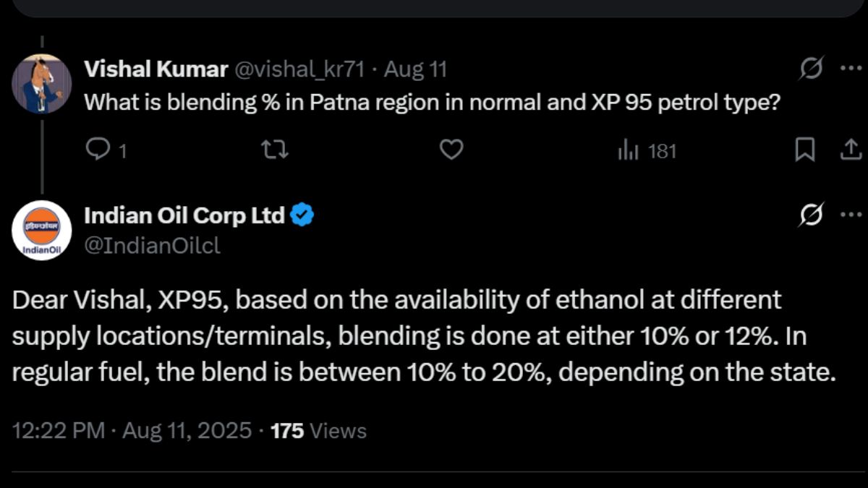Open Indian Oil's profile avatar
Viewport: 868px width, 488px height.
click(41, 230)
